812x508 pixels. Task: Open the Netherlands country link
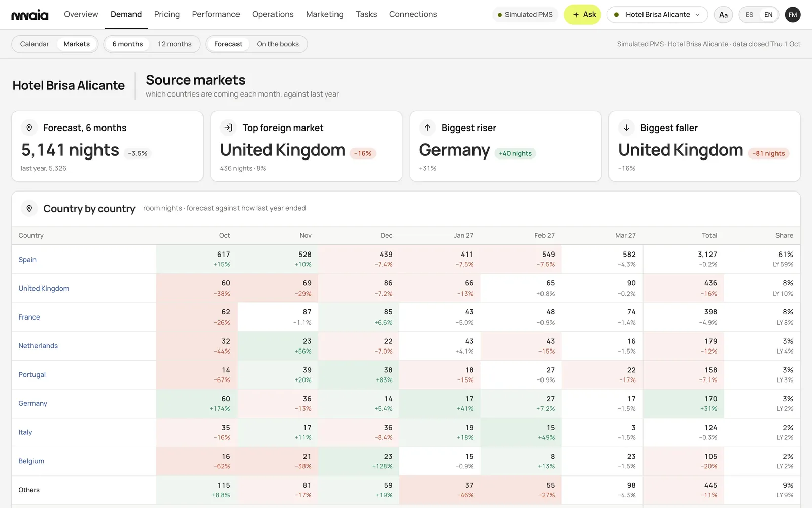(x=38, y=346)
